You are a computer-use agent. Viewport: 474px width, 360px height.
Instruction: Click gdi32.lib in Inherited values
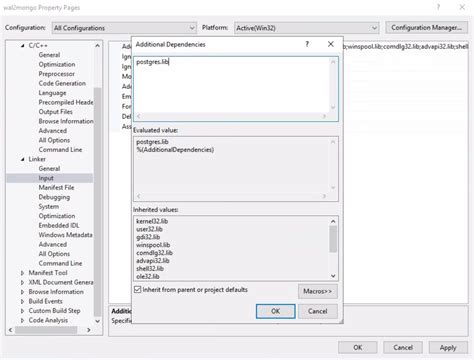(x=148, y=237)
